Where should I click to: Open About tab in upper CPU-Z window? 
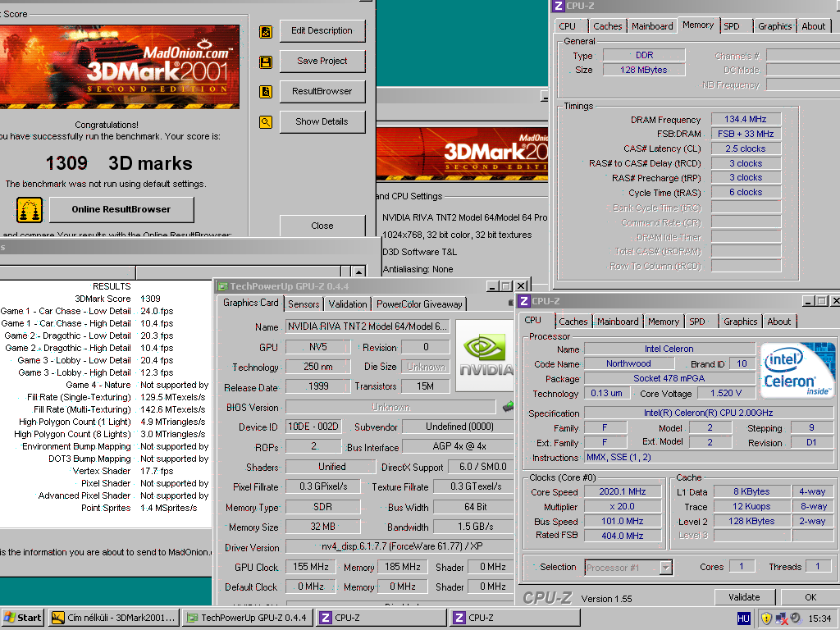813,26
